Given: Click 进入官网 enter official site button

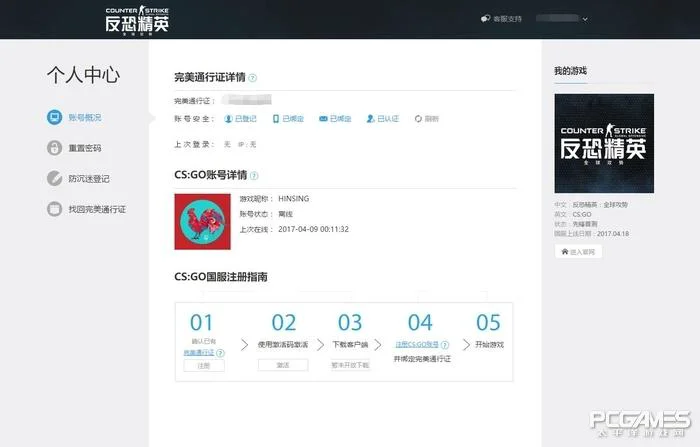Looking at the screenshot, I should [578, 252].
